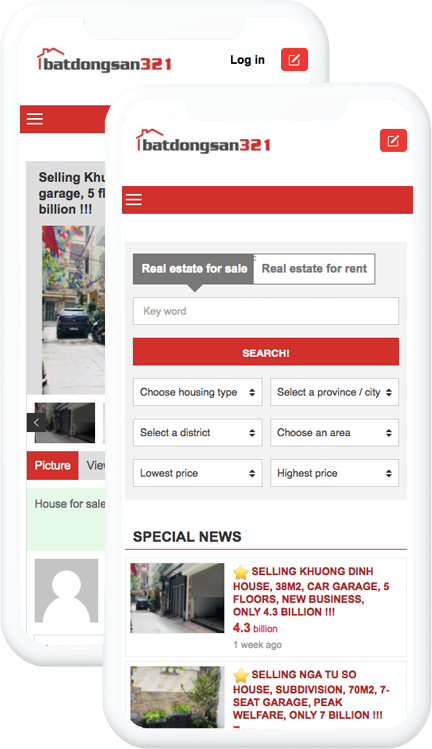The height and width of the screenshot is (749, 432).
Task: Click the batdongsan321 logo on back phone
Action: point(104,61)
